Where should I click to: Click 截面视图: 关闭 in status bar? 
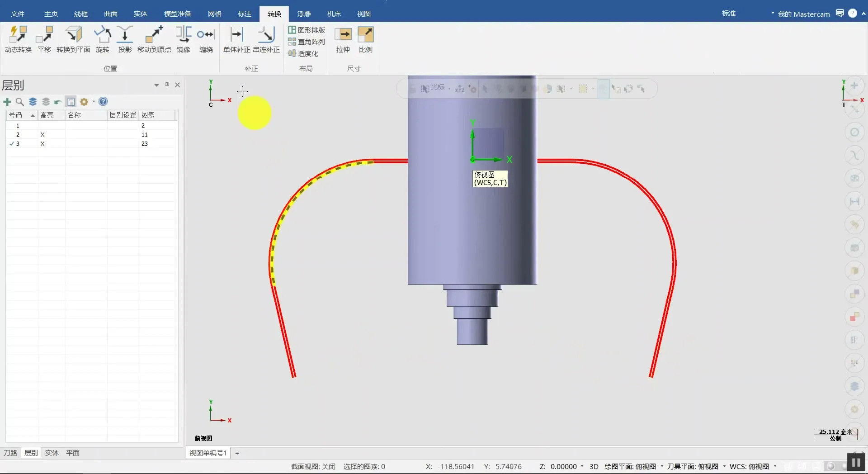click(313, 466)
